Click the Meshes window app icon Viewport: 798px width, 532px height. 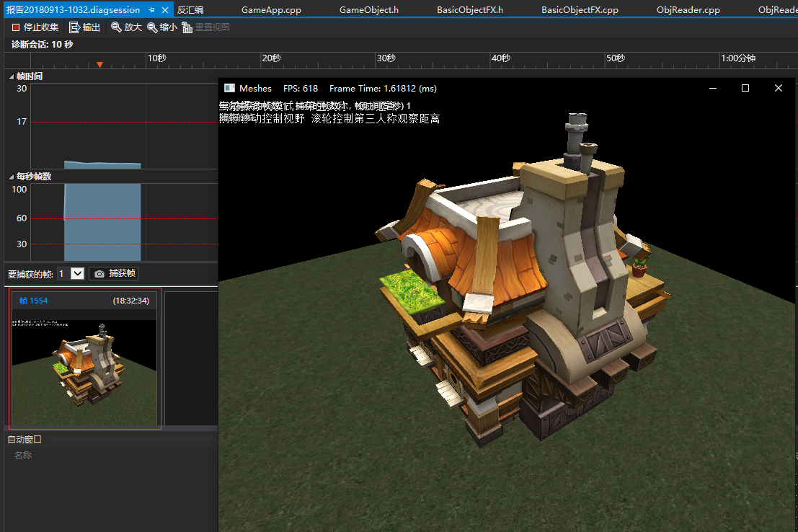(229, 88)
